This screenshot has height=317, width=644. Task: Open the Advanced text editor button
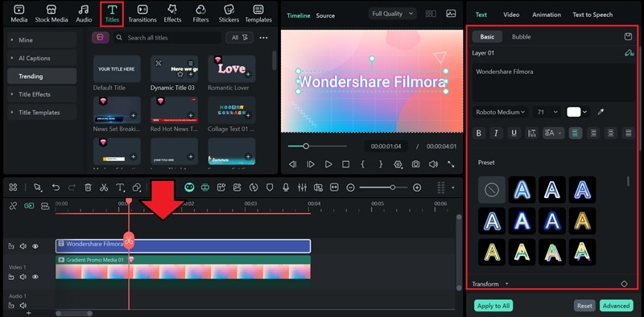pyautogui.click(x=616, y=306)
